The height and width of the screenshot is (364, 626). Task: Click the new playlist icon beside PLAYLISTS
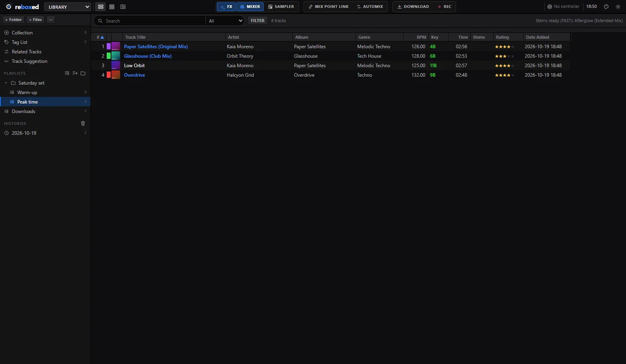click(67, 73)
